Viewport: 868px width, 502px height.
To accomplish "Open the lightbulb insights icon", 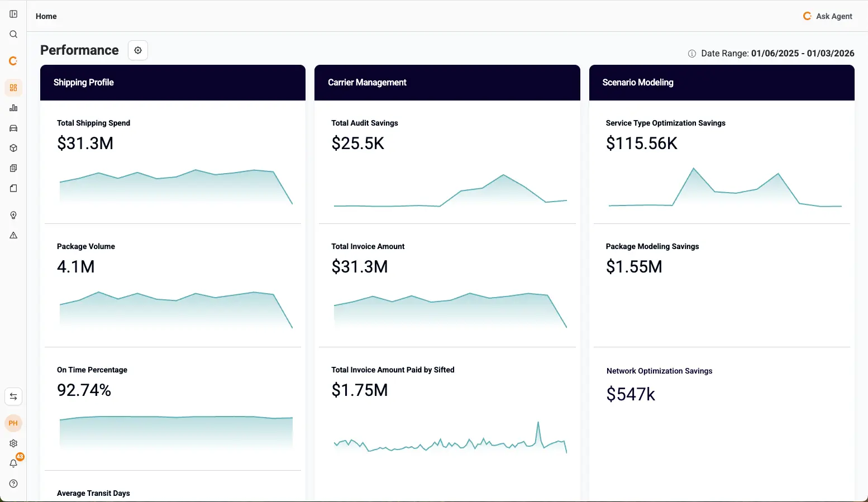I will click(13, 215).
